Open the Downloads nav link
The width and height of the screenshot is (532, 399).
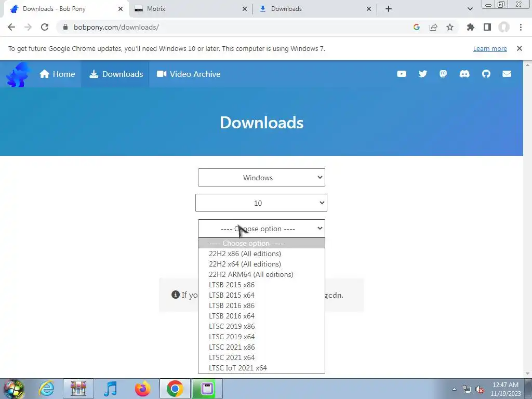click(116, 74)
